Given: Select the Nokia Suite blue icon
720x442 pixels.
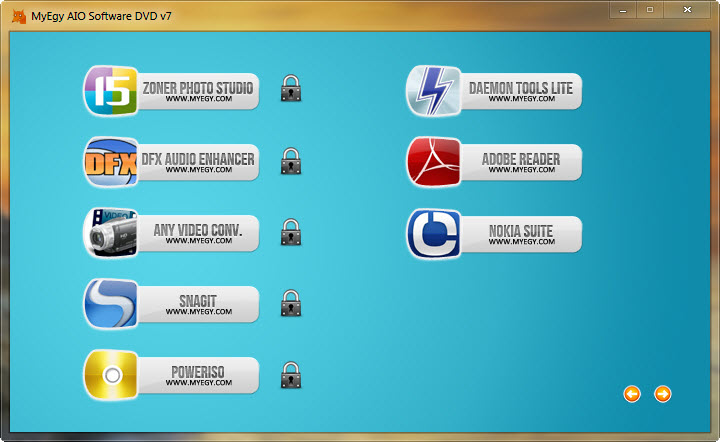Looking at the screenshot, I should click(434, 233).
